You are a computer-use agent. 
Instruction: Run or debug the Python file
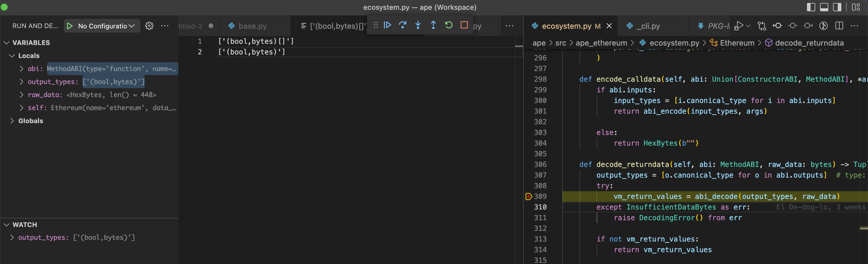pos(739,26)
